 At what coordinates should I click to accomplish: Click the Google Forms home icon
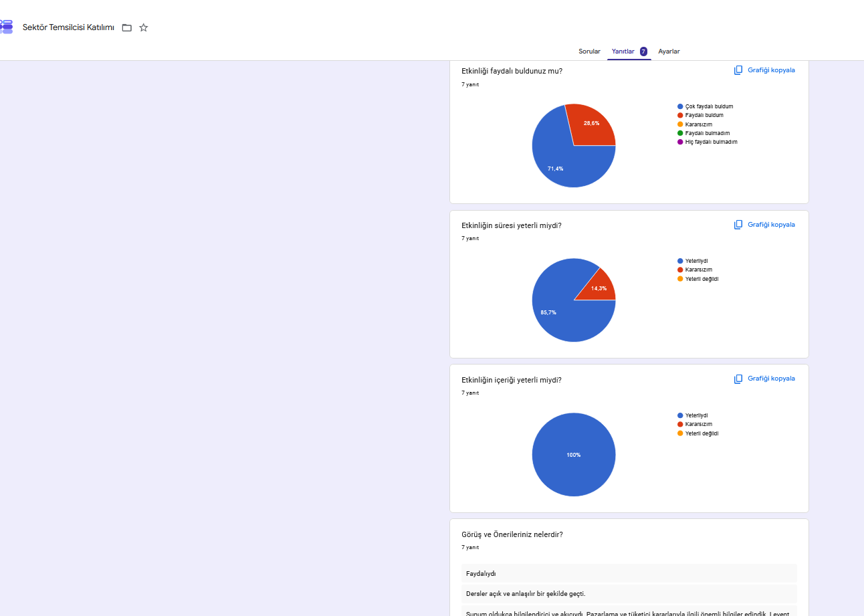pos(6,27)
